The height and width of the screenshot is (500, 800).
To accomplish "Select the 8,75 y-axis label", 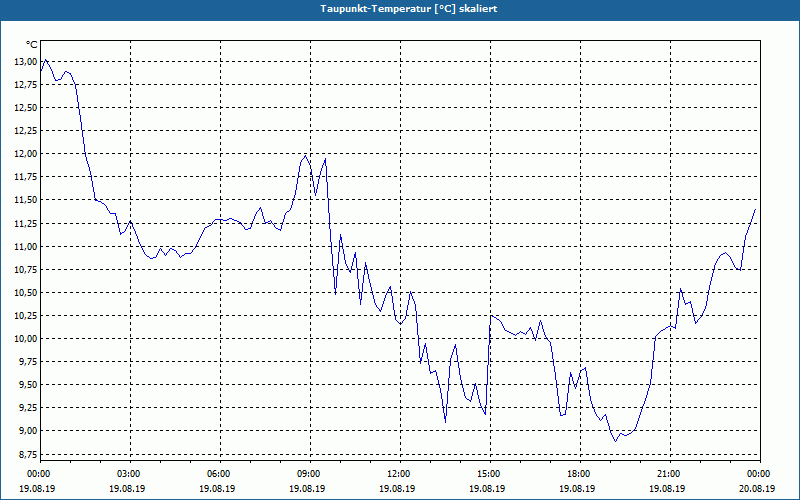I will tap(29, 454).
